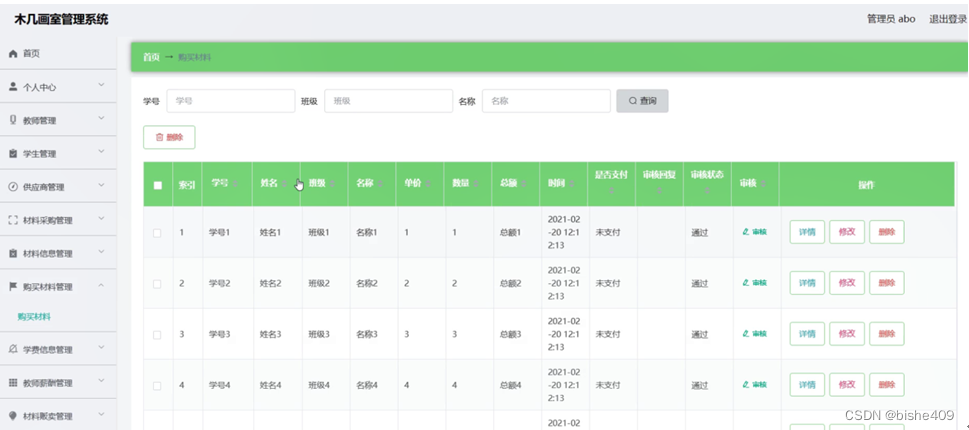Click 详情 button in row 1
This screenshot has height=430, width=969.
(x=807, y=232)
